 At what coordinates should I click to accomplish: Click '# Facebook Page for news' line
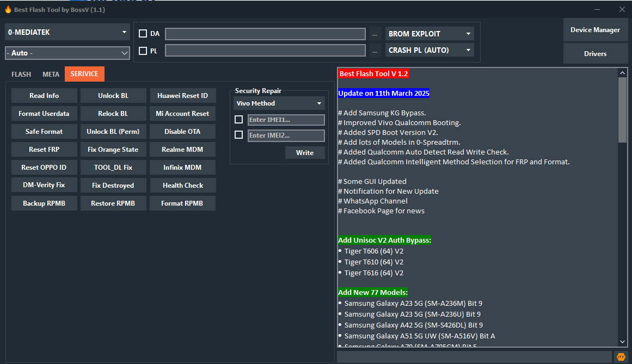[x=381, y=211]
